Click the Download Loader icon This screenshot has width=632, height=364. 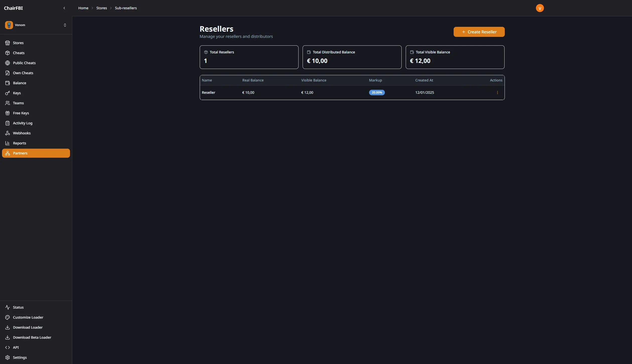[8, 327]
